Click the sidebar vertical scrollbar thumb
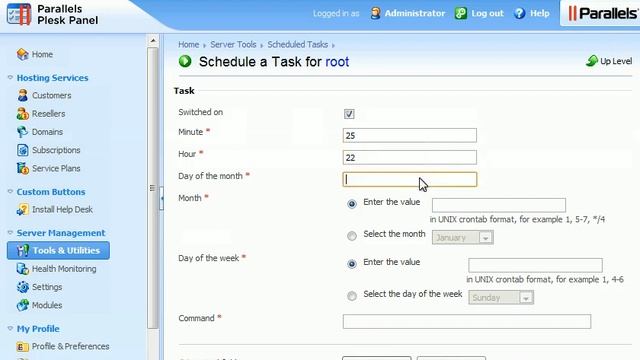 coord(153,188)
